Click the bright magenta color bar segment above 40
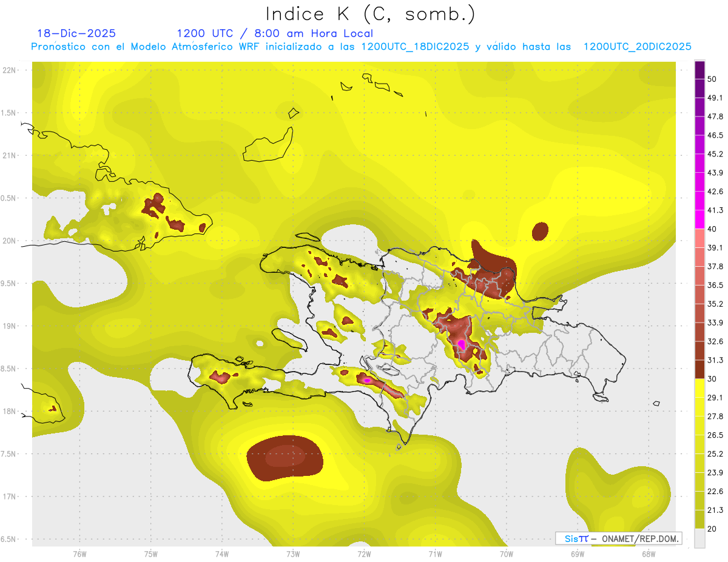728x562 pixels. (699, 219)
